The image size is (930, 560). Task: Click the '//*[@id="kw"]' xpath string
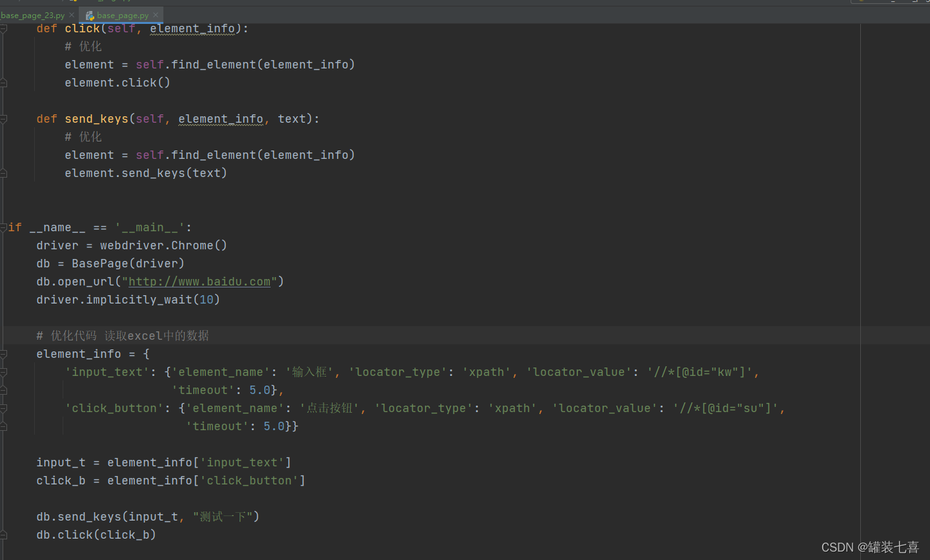(700, 372)
